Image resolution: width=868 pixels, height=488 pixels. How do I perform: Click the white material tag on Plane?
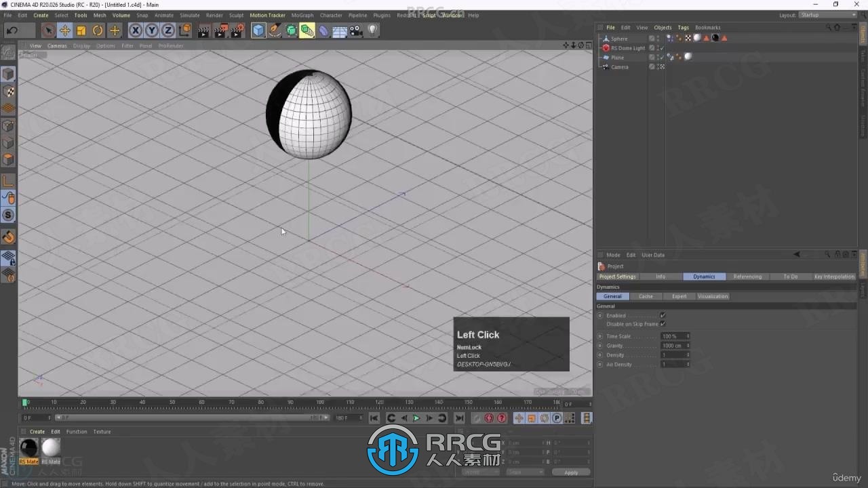688,57
